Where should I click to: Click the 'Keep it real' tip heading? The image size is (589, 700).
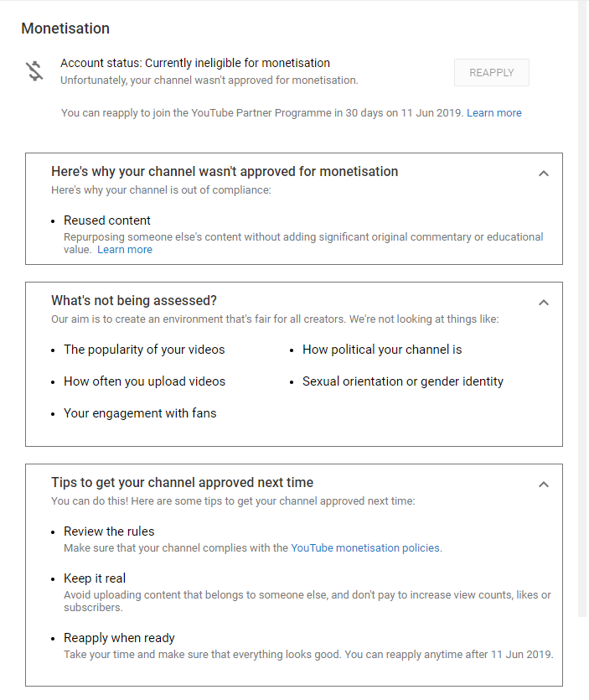click(x=95, y=578)
